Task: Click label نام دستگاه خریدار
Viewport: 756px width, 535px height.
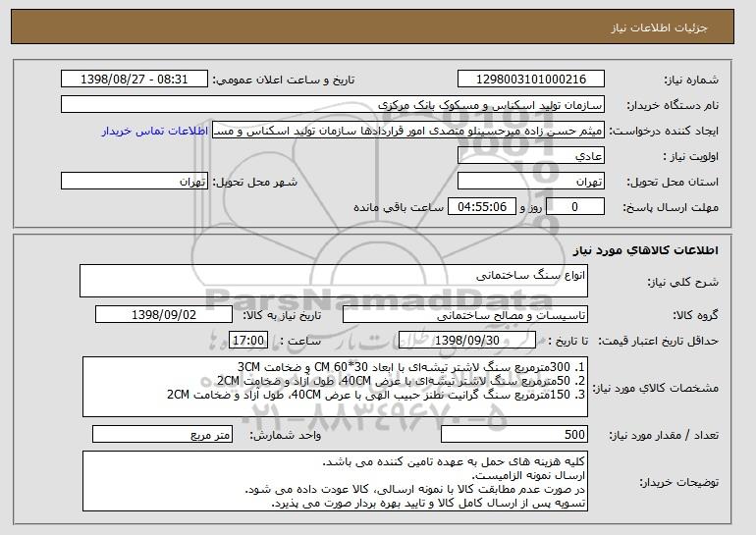Action: [x=674, y=105]
